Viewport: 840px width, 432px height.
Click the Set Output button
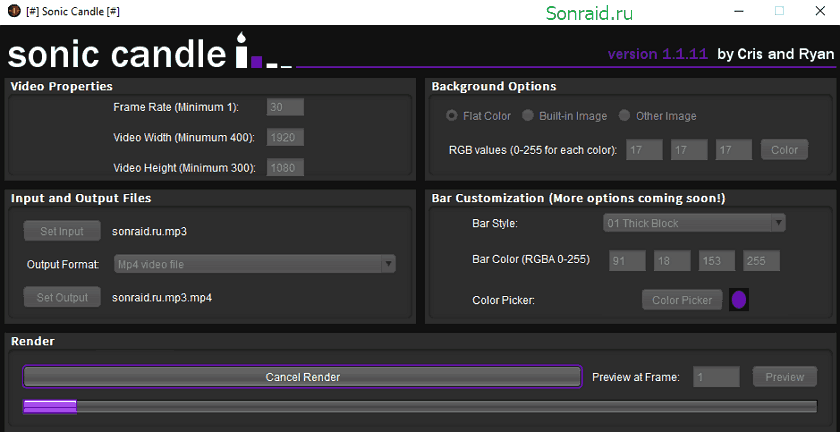(62, 297)
